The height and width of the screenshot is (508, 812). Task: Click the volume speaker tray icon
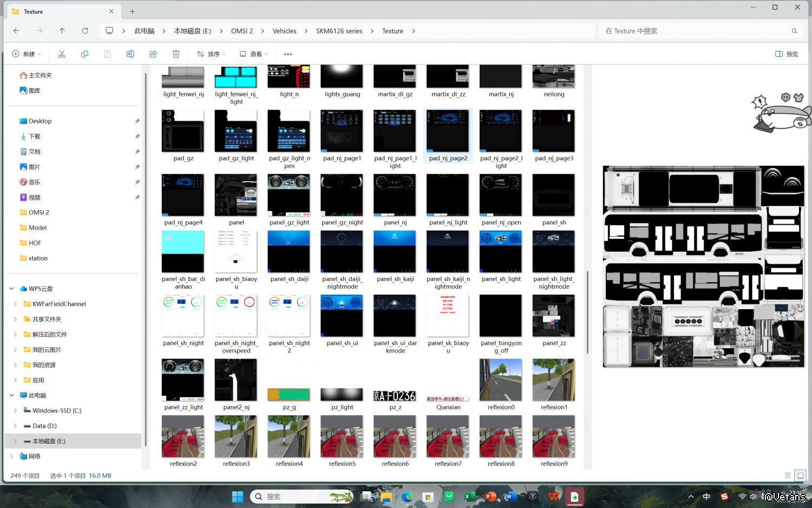coord(753,497)
